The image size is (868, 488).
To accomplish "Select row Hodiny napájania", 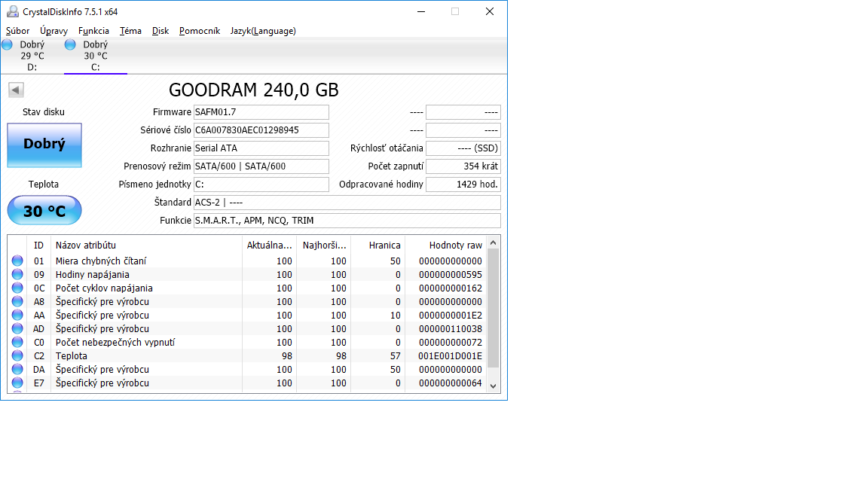I will pyautogui.click(x=93, y=274).
